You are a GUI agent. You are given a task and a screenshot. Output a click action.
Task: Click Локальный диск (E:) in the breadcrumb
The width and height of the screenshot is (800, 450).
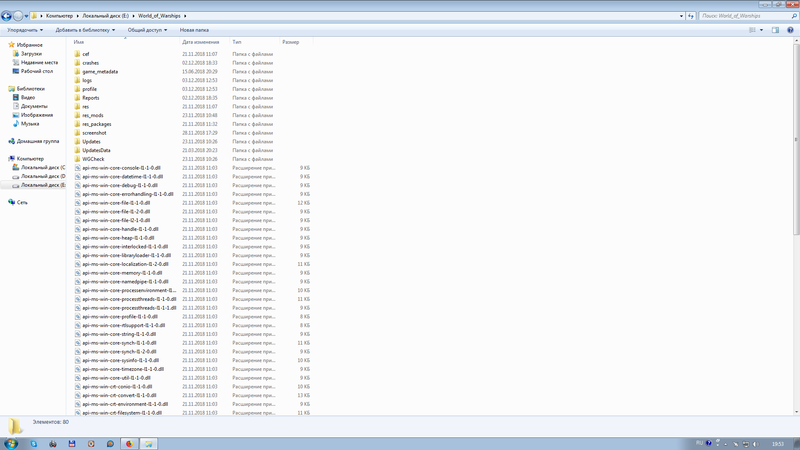pos(106,16)
